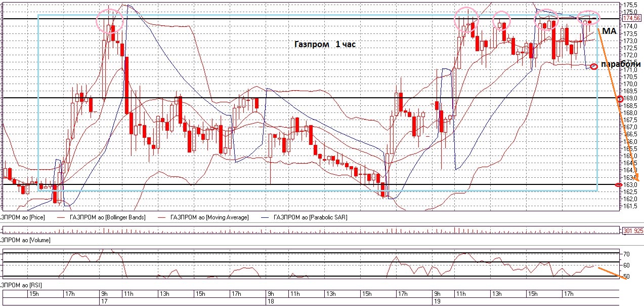Click the 13h time label of day 17
This screenshot has height=306, width=644.
point(164,293)
